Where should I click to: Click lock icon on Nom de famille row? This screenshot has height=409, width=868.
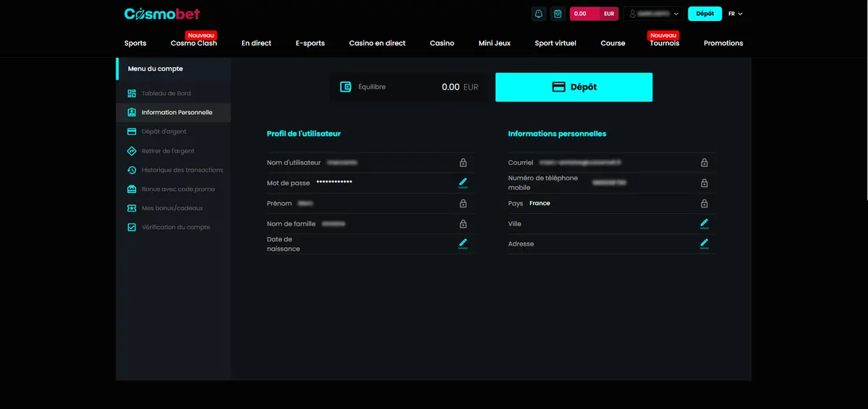tap(463, 224)
